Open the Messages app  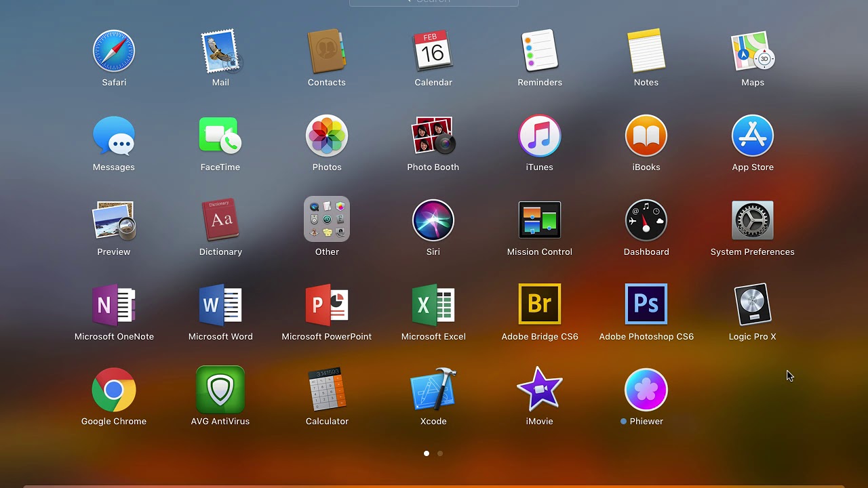pos(114,136)
